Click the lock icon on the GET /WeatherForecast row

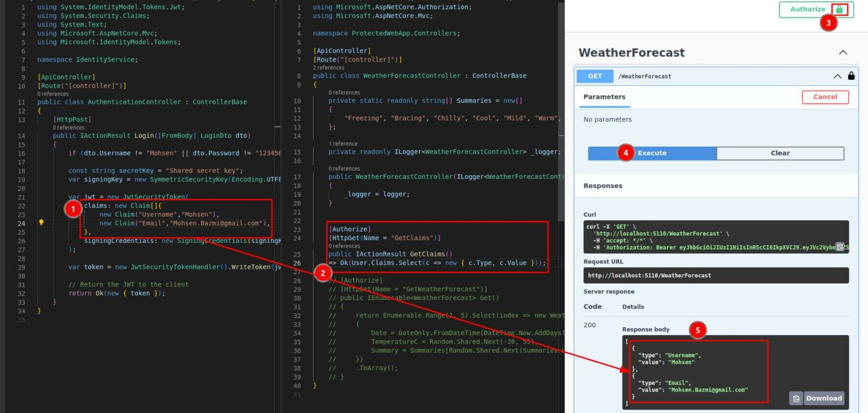(851, 76)
